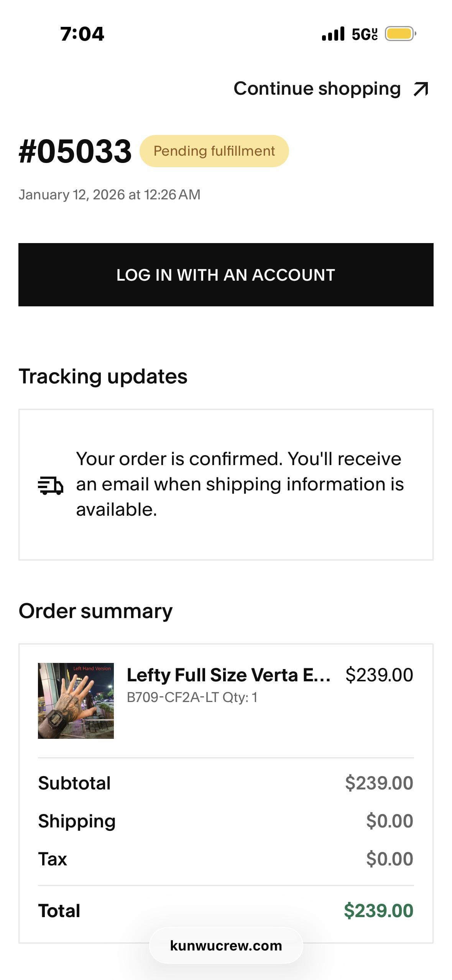452x980 pixels.
Task: Tap the Shipping cost $0.00 value
Action: (389, 821)
